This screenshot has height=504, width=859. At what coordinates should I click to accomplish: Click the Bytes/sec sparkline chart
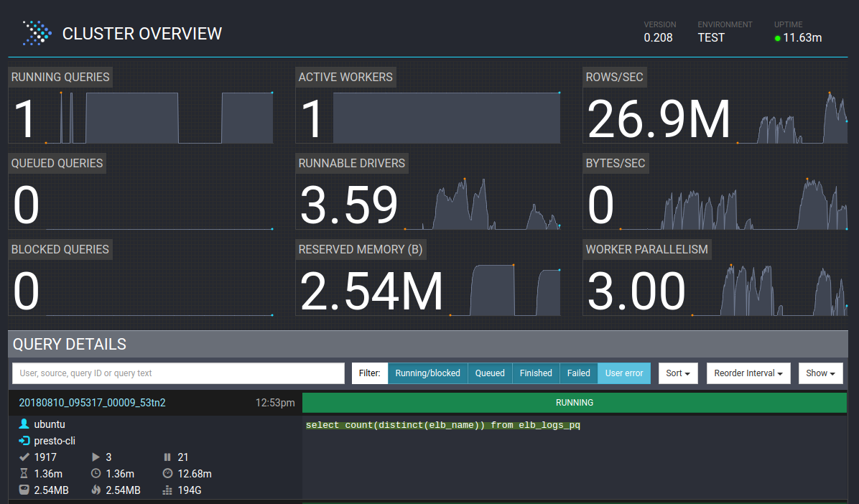pos(733,204)
